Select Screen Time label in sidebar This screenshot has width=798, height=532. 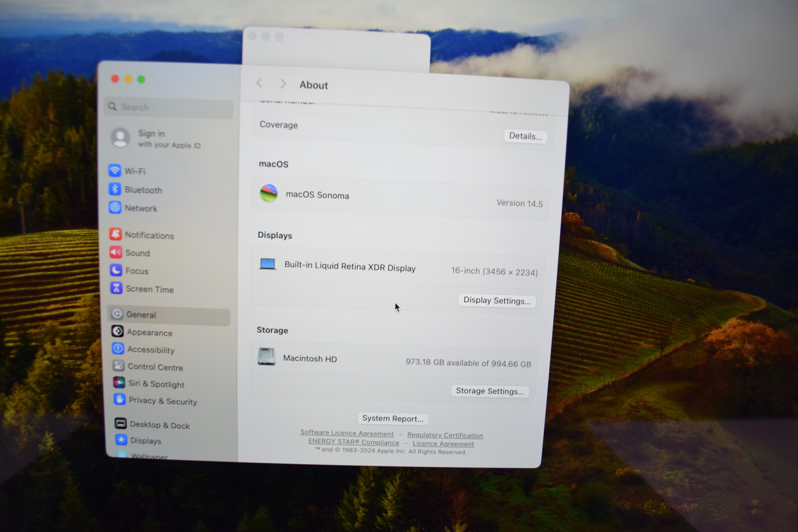[150, 290]
